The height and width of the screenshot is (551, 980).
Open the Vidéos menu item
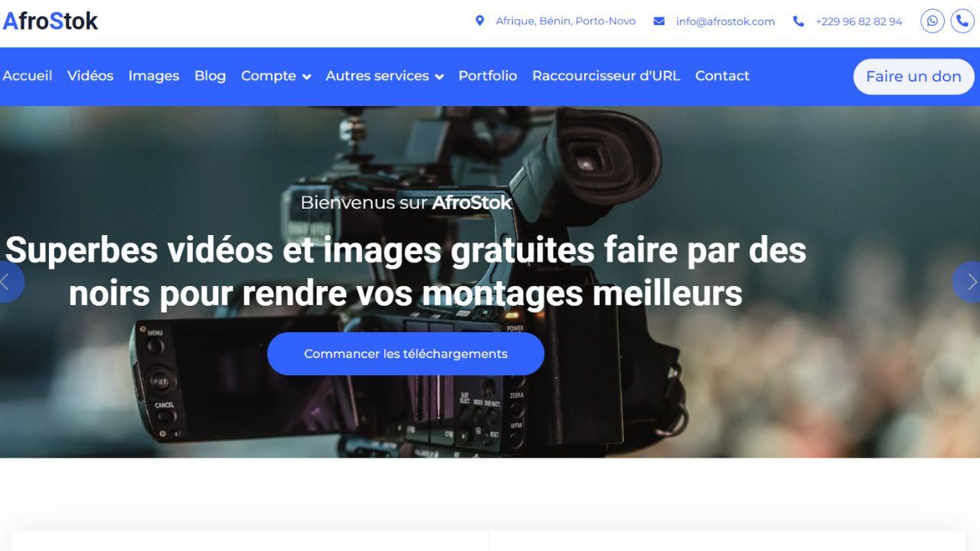(x=90, y=76)
